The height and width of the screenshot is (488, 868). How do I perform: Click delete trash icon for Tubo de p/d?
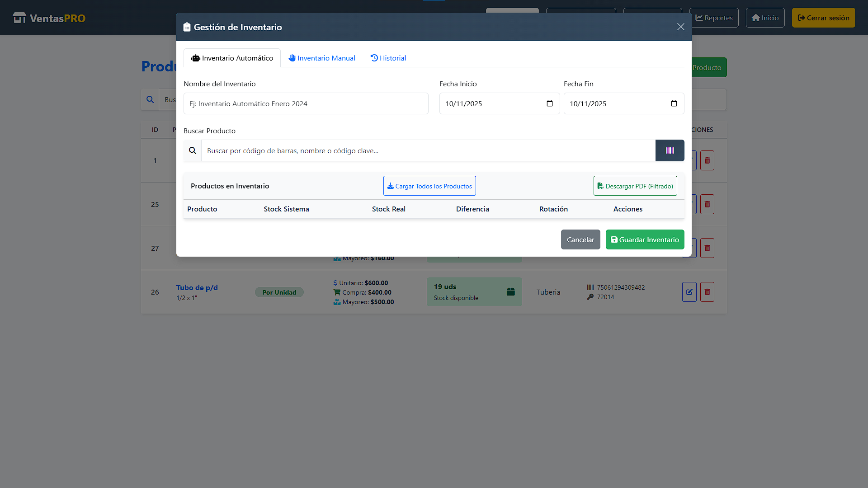[707, 292]
